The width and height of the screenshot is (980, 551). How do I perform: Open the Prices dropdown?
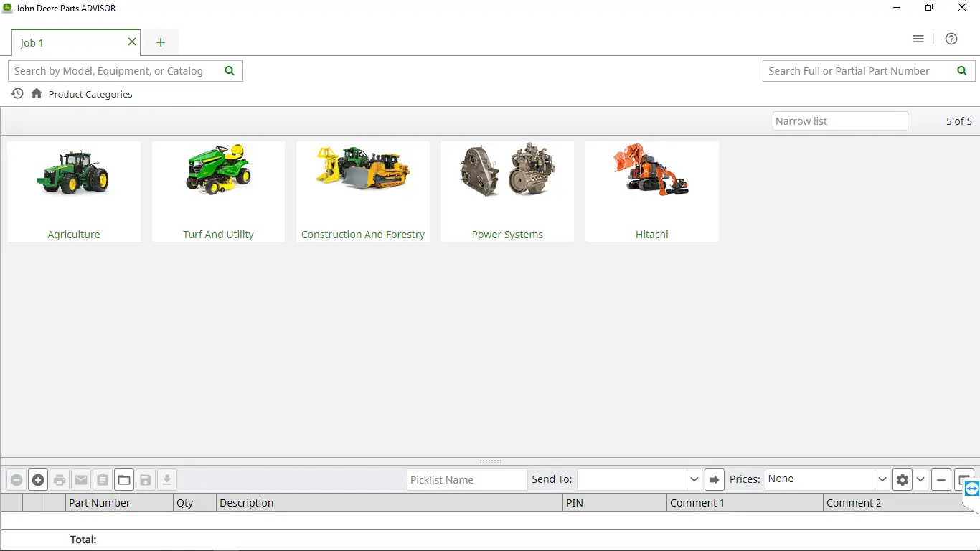coord(882,479)
